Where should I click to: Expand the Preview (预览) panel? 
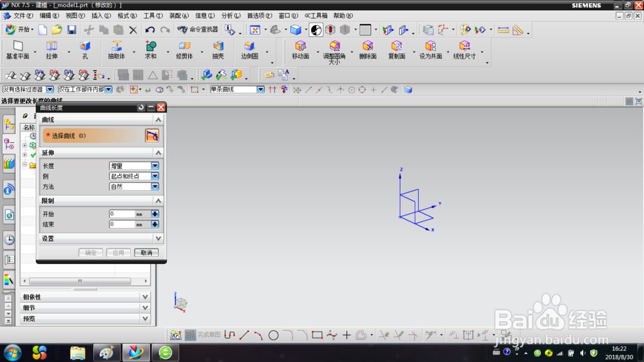145,318
